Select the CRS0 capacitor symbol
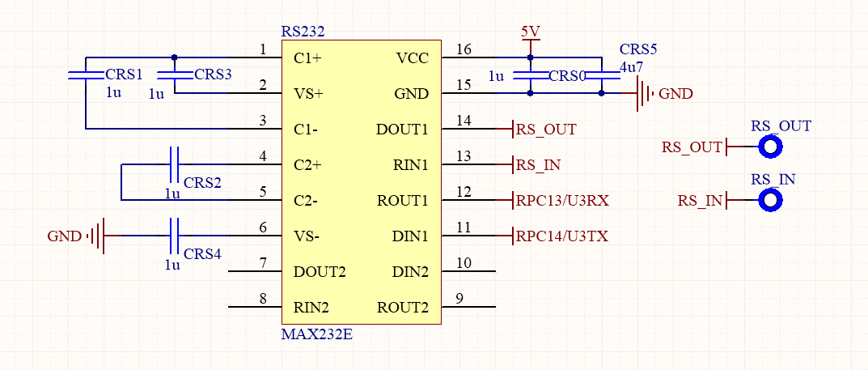868x370 pixels. [531, 74]
